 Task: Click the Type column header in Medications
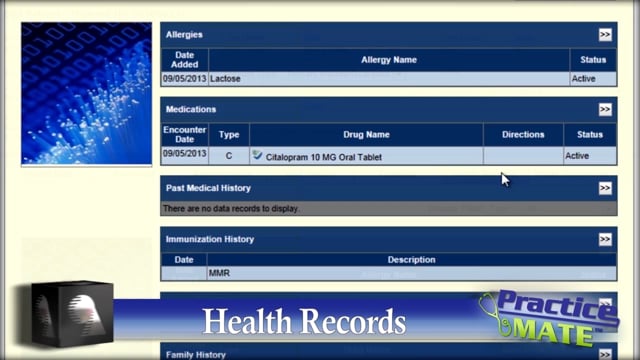[229, 135]
